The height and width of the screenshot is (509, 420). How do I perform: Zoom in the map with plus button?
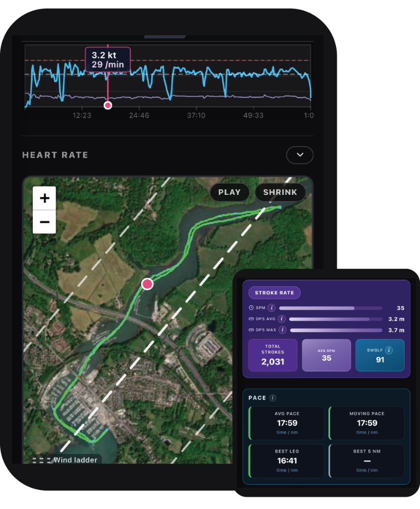pyautogui.click(x=44, y=198)
